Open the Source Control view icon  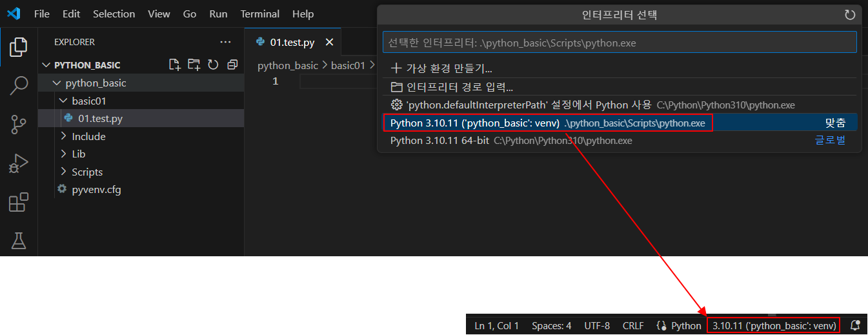19,125
